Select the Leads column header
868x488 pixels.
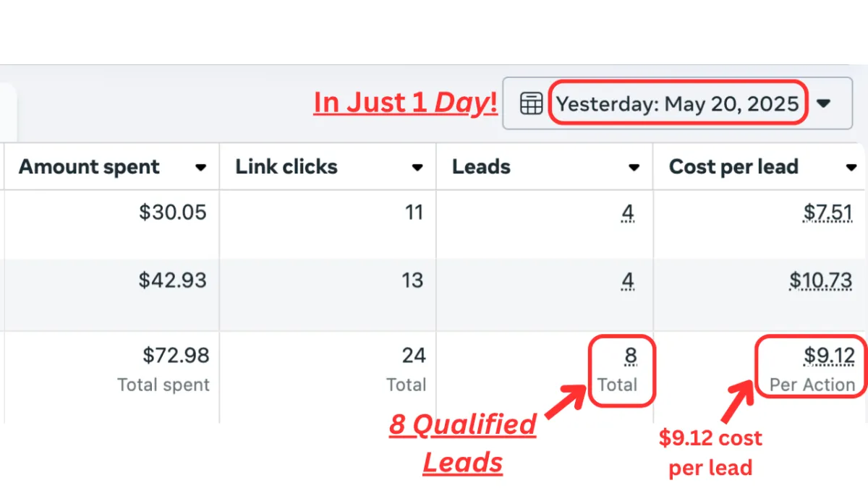[481, 167]
